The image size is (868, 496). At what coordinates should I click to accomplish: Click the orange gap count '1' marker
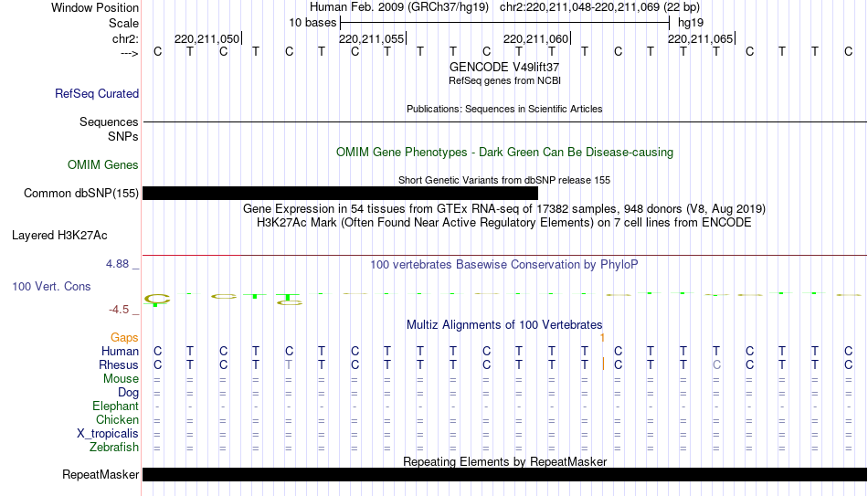click(602, 338)
